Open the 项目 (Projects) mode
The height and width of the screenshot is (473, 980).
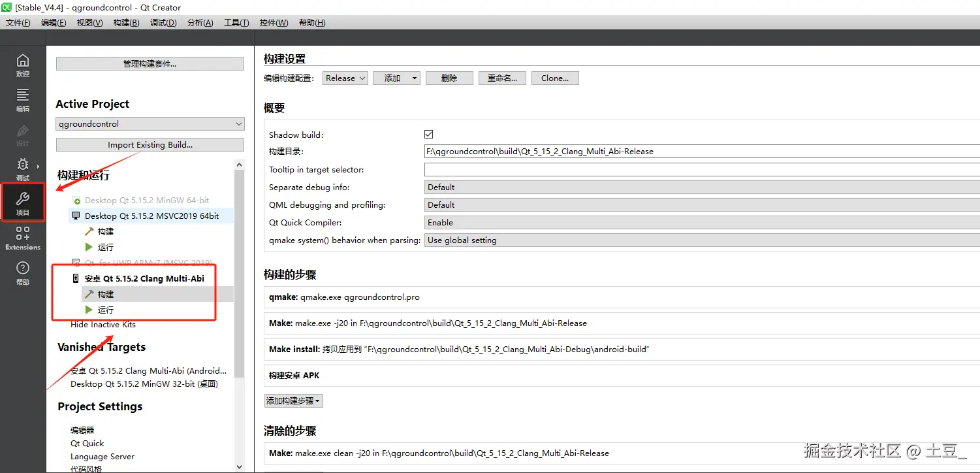click(x=23, y=204)
